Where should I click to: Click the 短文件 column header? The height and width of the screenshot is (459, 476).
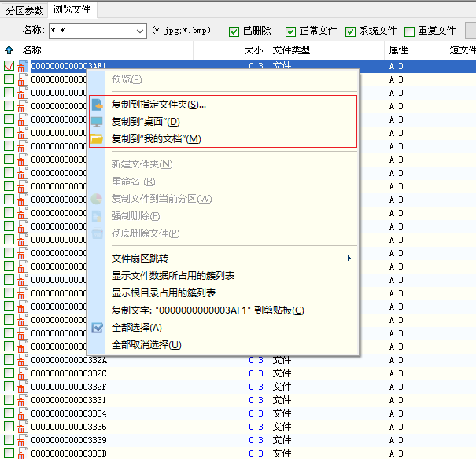click(461, 50)
